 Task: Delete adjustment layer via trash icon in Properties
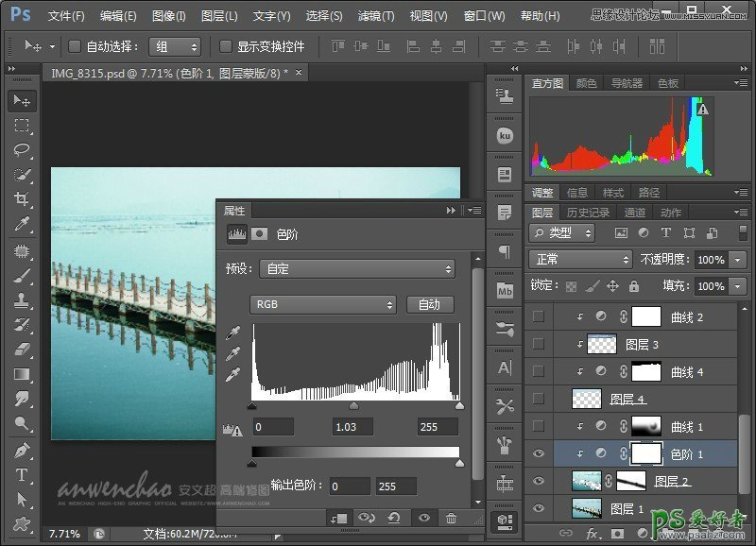point(452,518)
